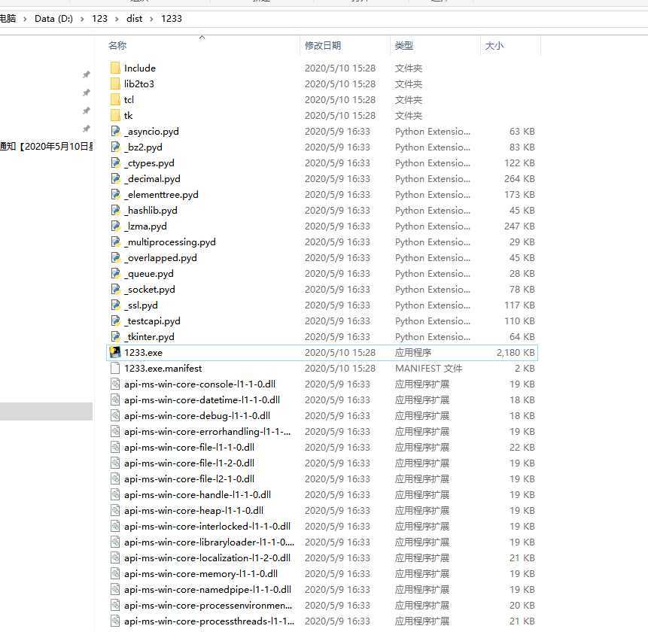
Task: Click the _ctypes.pyd file icon
Action: (115, 163)
